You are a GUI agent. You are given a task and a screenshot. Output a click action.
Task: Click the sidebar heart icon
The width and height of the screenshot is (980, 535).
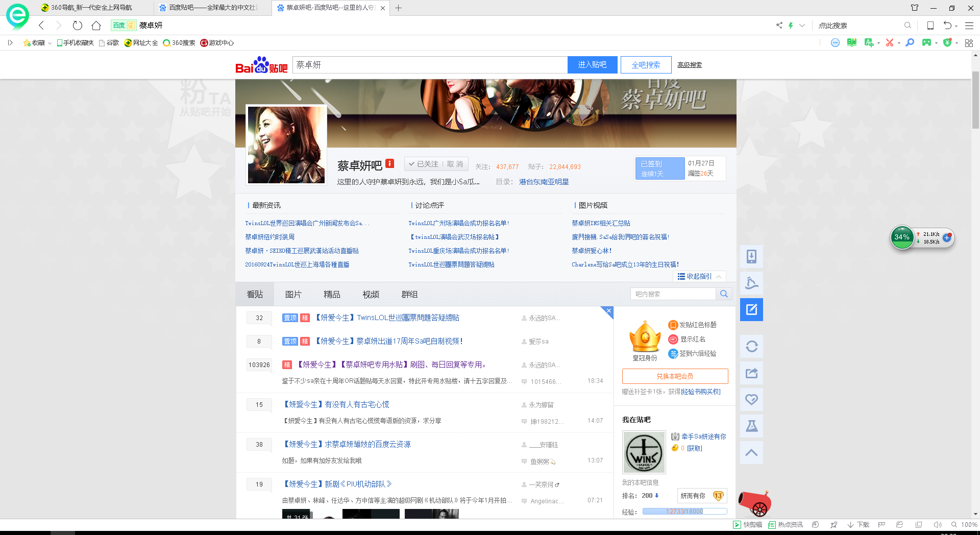[751, 400]
